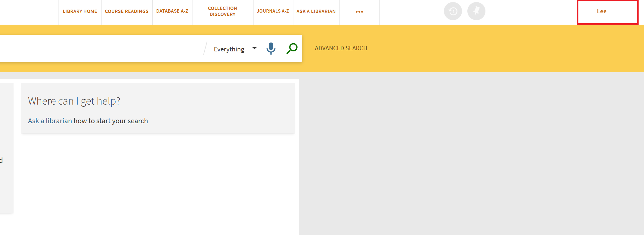Screen dimensions: 644x235
Task: Start voice search with the microphone icon
Action: coord(271,48)
